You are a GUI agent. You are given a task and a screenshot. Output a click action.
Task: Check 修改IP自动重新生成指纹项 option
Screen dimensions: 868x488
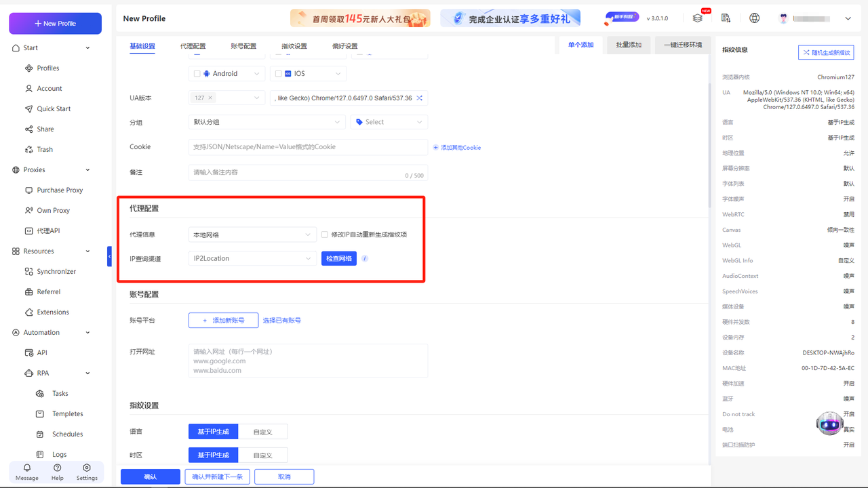click(324, 235)
